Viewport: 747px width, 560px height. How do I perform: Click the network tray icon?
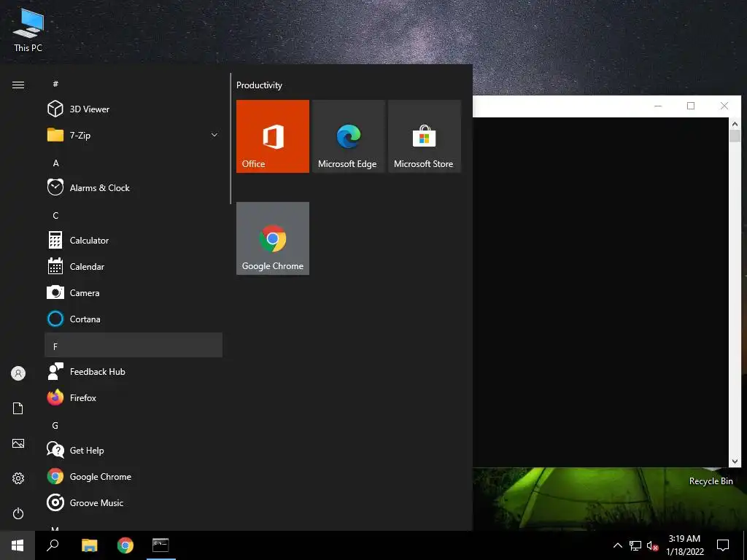point(635,545)
